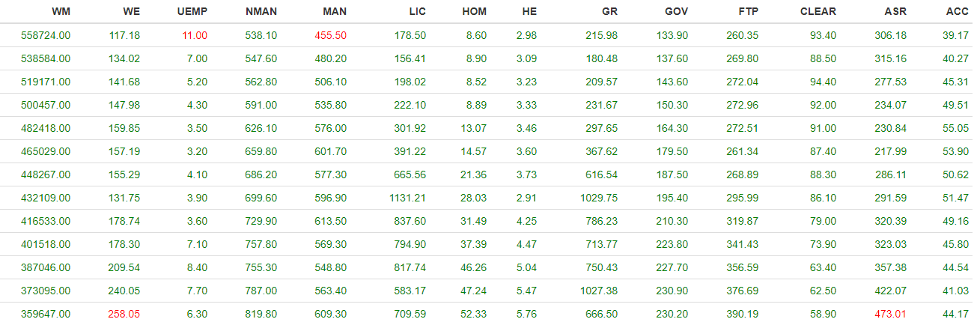Click the red ASR value 473.01

[890, 314]
